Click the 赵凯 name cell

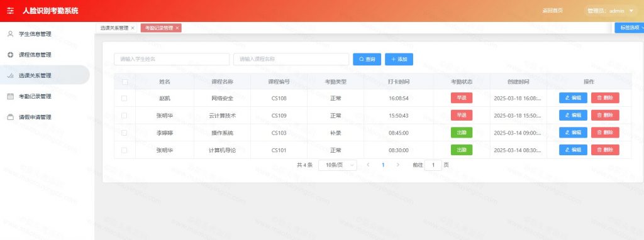pos(165,99)
